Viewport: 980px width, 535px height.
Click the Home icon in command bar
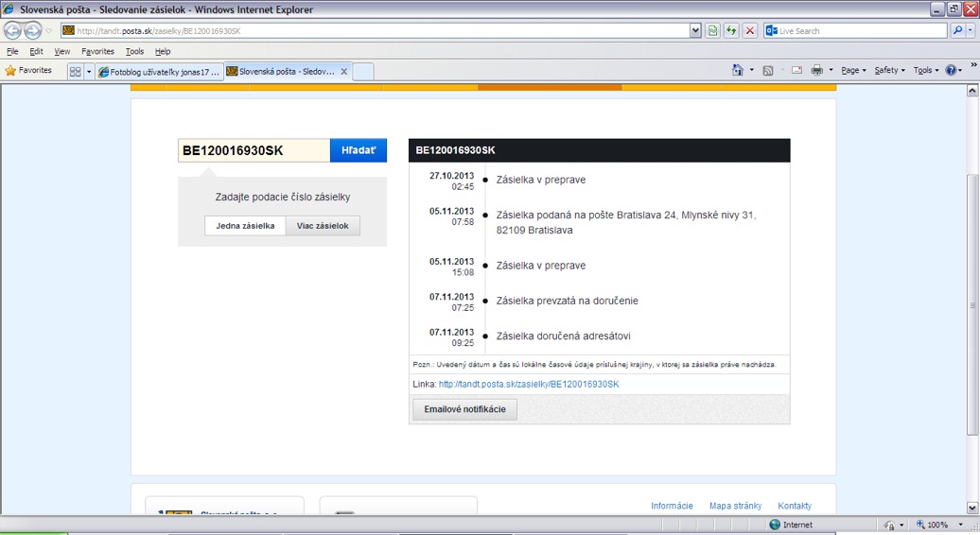click(738, 71)
